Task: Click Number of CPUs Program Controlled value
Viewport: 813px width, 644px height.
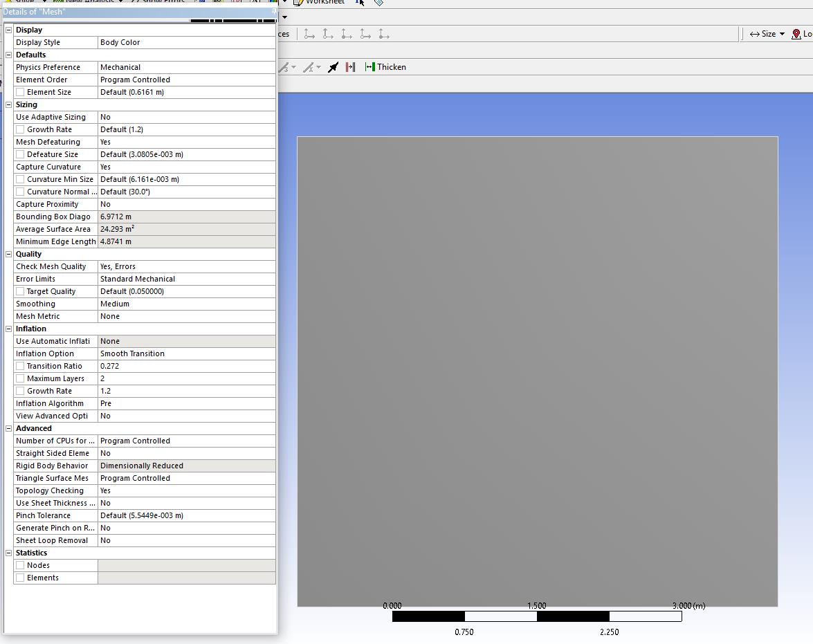Action: [x=187, y=441]
